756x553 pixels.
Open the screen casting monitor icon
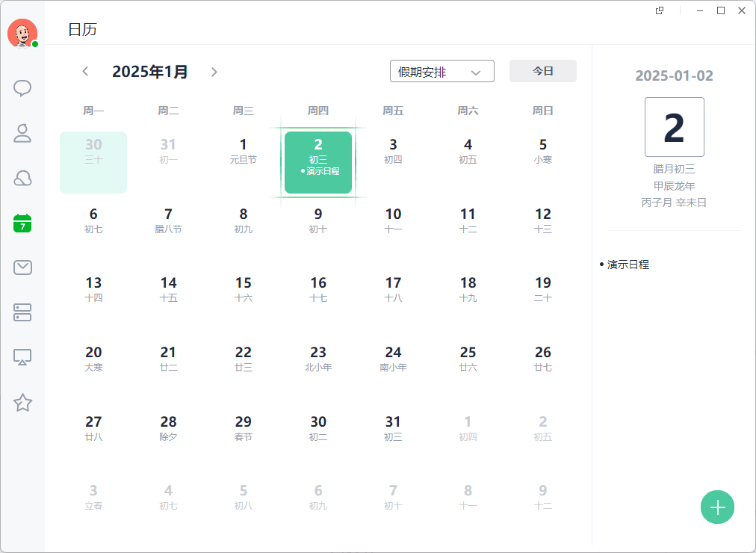[x=22, y=357]
